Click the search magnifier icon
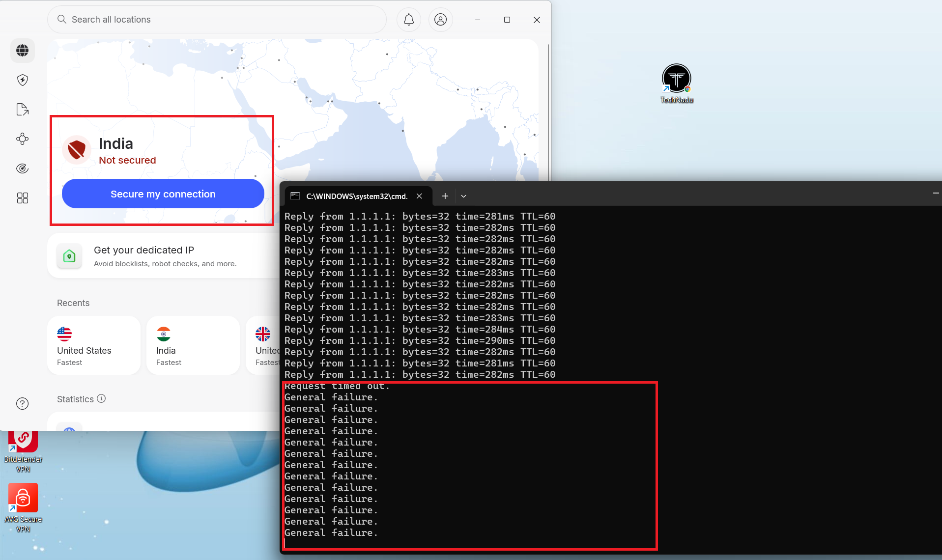 click(x=62, y=20)
